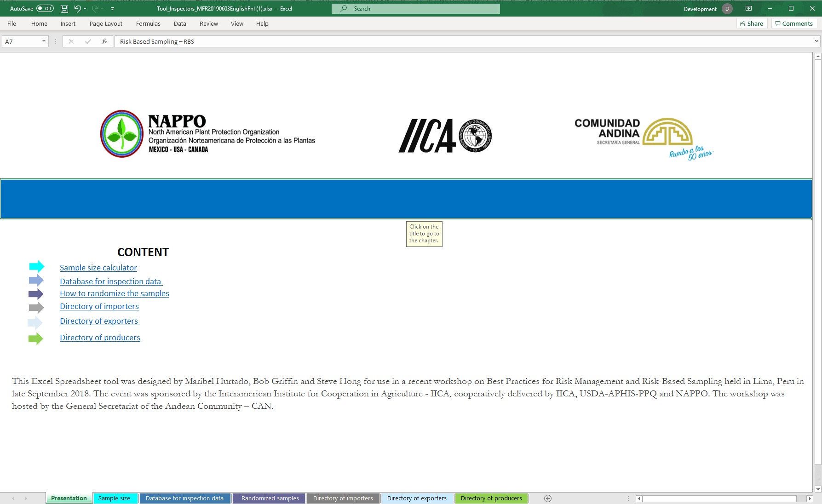Image resolution: width=822 pixels, height=504 pixels.
Task: Click the Share button
Action: (x=752, y=24)
